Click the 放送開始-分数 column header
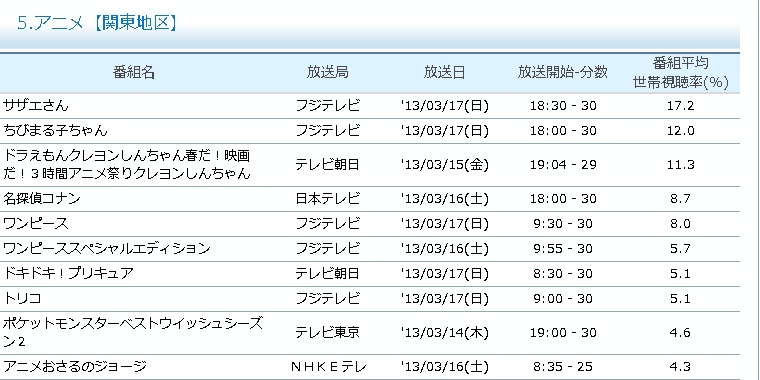 click(562, 73)
